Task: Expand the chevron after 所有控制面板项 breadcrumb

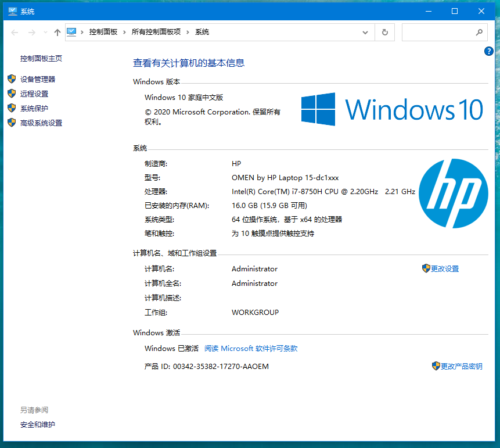Action: point(188,33)
